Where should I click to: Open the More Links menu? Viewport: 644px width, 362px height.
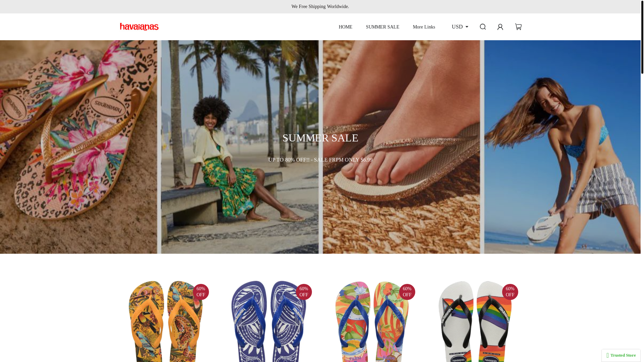click(x=424, y=27)
